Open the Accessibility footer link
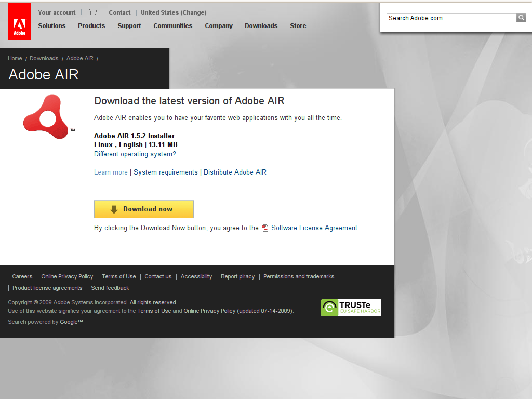Screen dimensions: 532x399 point(196,276)
